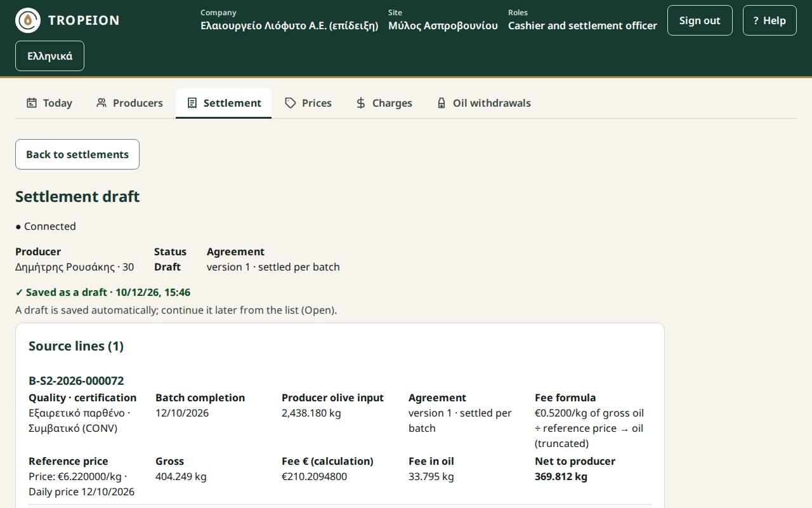
Task: Click the Draft status value
Action: pos(167,267)
